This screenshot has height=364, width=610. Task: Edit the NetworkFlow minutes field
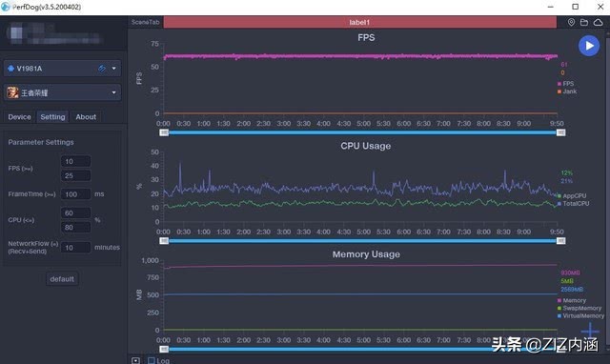click(x=76, y=248)
